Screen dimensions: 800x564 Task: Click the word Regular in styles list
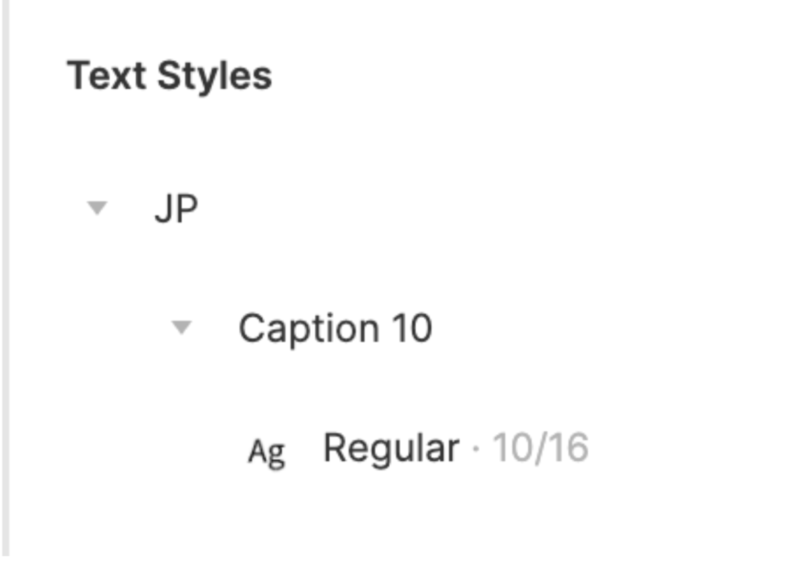[391, 449]
